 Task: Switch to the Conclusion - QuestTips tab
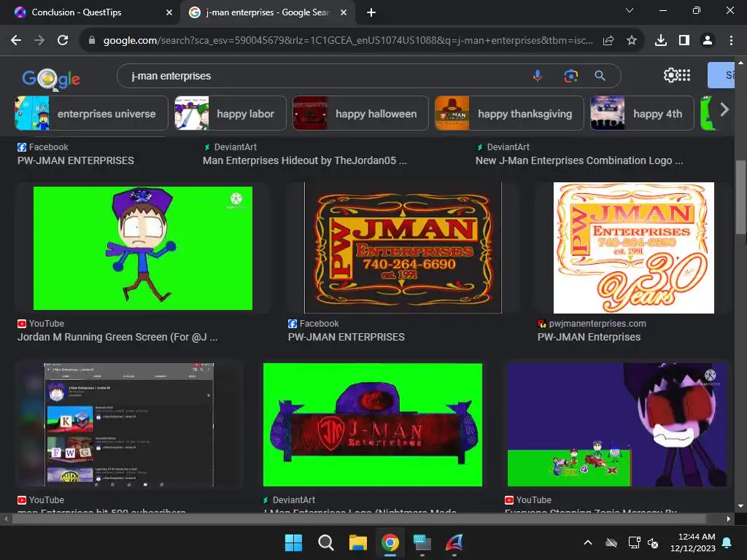pyautogui.click(x=90, y=12)
